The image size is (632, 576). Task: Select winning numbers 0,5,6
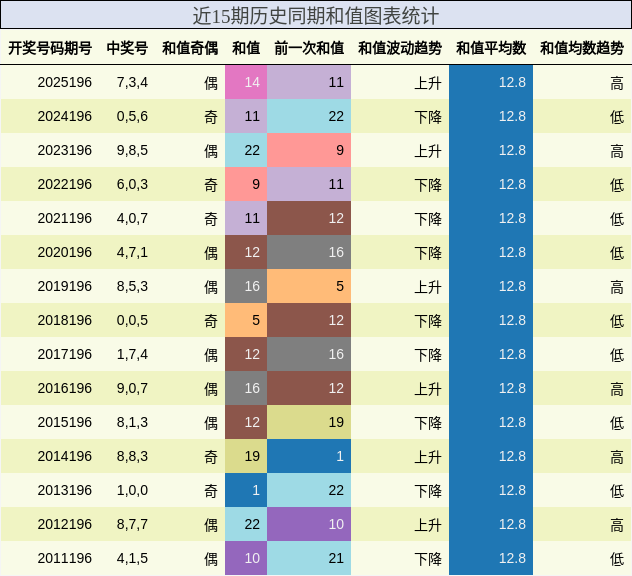[x=132, y=116]
